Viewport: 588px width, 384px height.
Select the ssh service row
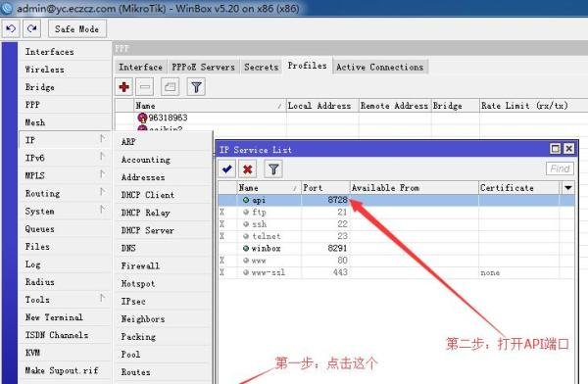pyautogui.click(x=396, y=224)
